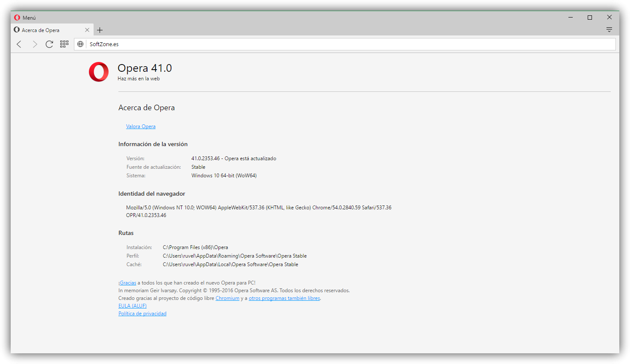The height and width of the screenshot is (364, 630).
Task: Click the Local cache path text
Action: click(230, 264)
